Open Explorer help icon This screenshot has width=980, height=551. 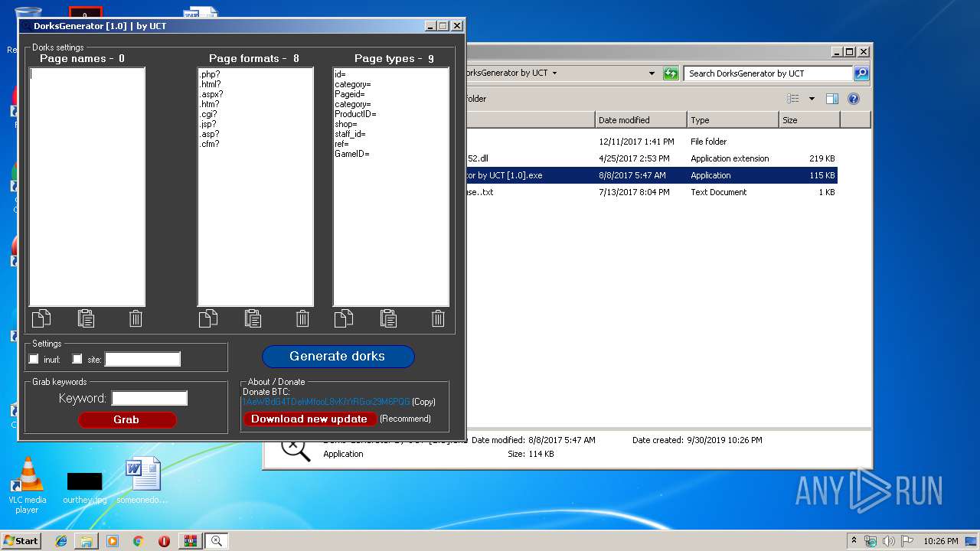click(x=854, y=99)
